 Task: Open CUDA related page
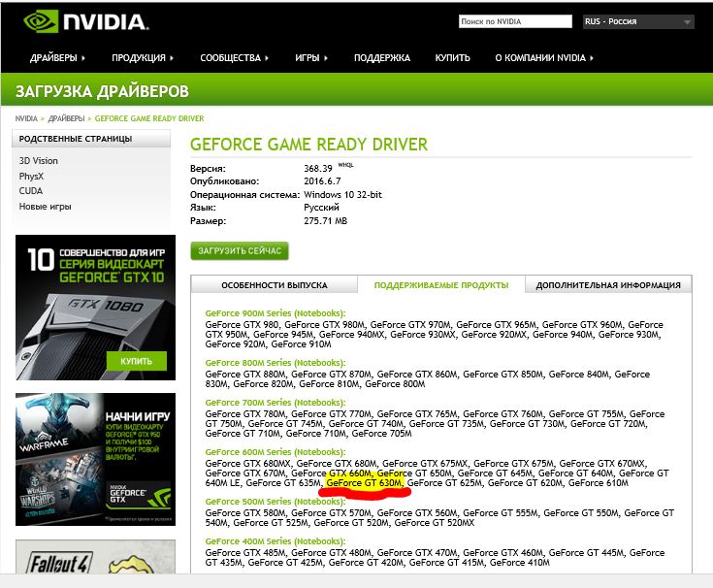(30, 191)
